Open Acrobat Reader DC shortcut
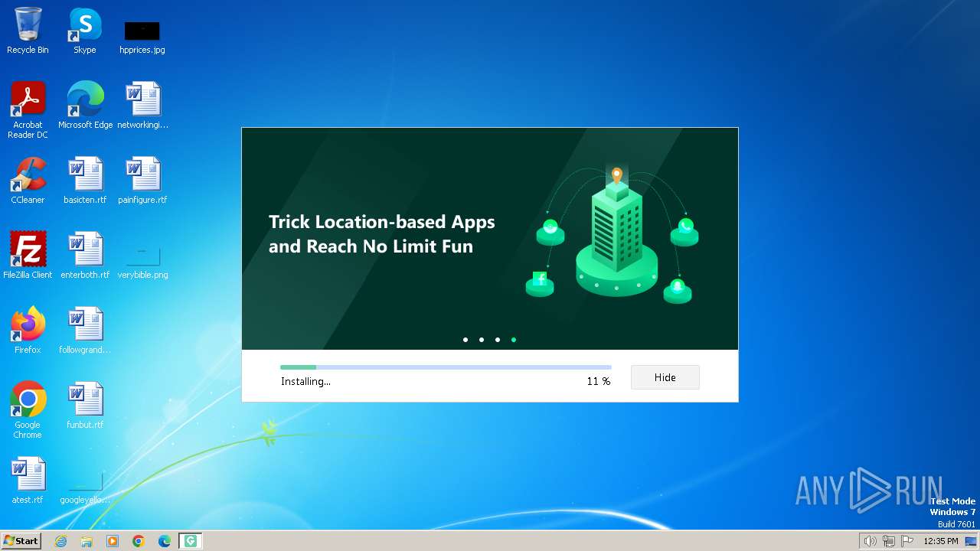 coord(28,110)
